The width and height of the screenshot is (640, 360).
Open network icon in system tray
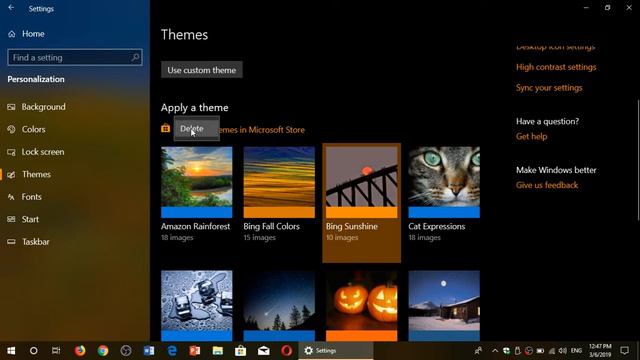tap(552, 351)
